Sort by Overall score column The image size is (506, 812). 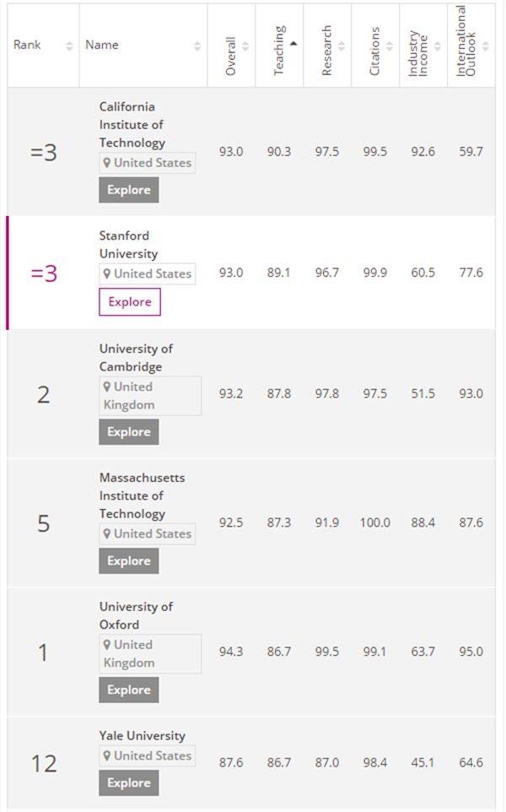pyautogui.click(x=231, y=46)
